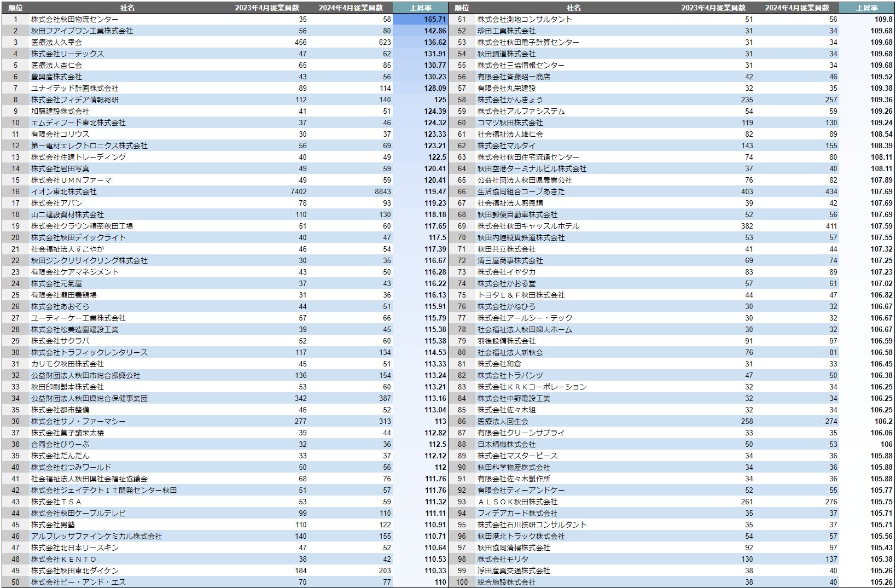Select the 加藤建設株式会社 cell
896x588 pixels.
coord(60,111)
